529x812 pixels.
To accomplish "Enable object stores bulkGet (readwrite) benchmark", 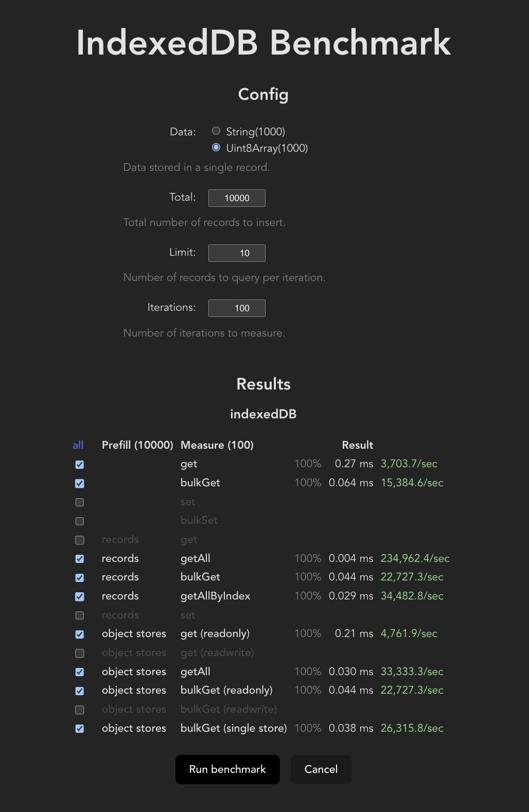I will click(79, 710).
